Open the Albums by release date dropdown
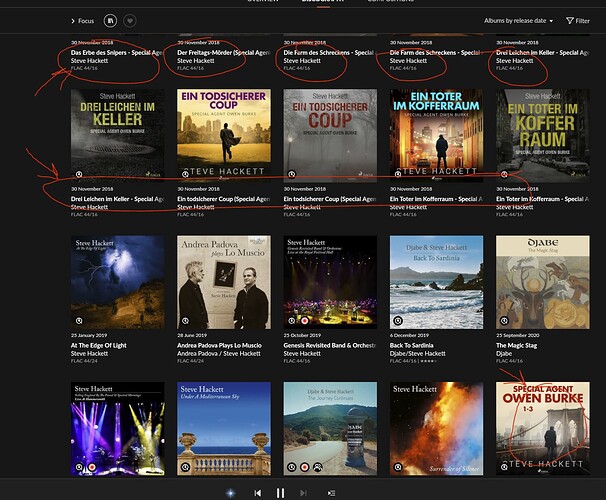The width and height of the screenshot is (606, 500). [518, 20]
